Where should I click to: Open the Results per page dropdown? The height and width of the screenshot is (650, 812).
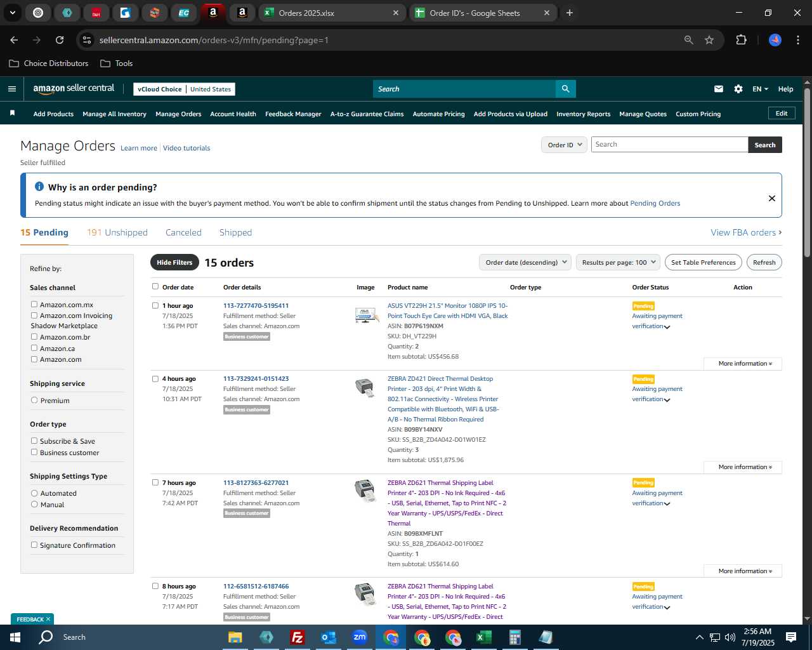pyautogui.click(x=619, y=262)
